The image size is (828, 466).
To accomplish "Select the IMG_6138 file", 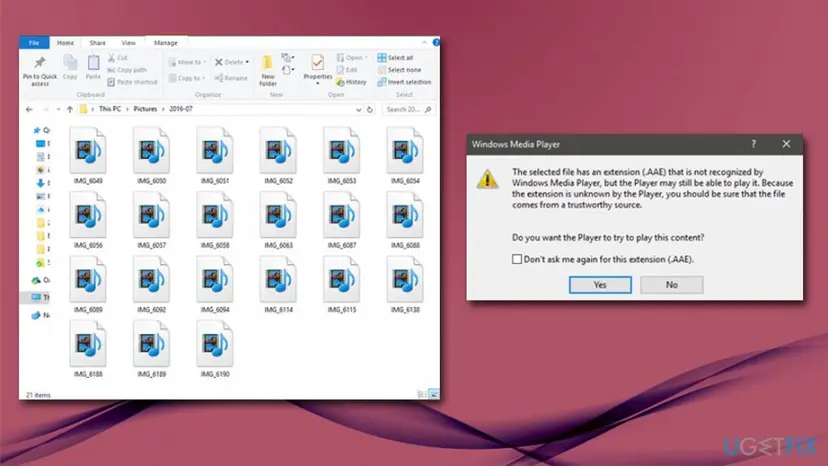I will point(405,284).
